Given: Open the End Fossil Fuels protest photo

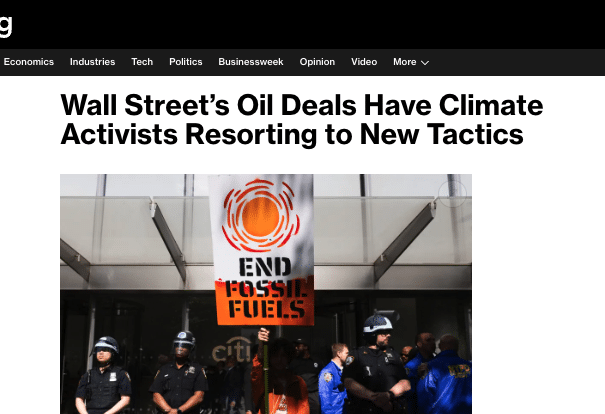Looking at the screenshot, I should click(x=266, y=294).
